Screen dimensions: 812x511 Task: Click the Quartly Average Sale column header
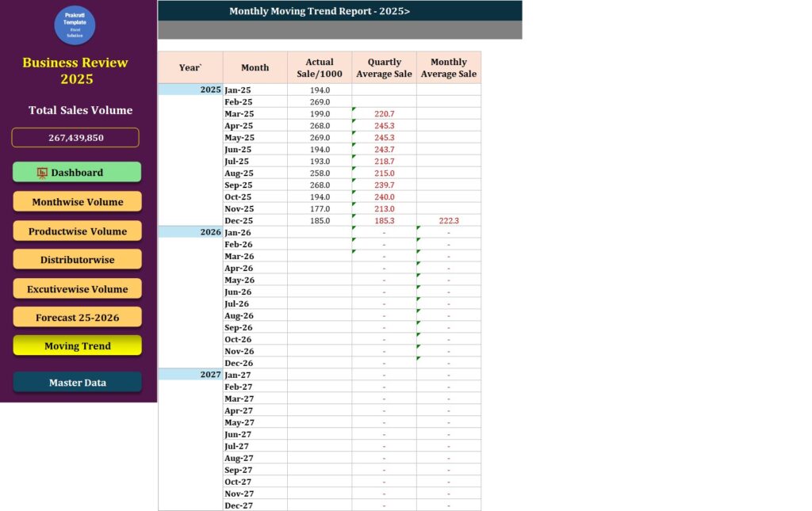tap(384, 67)
